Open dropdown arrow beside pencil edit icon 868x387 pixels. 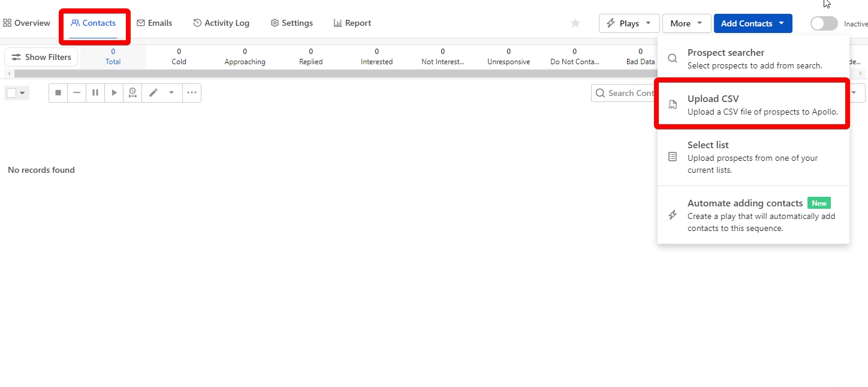[x=171, y=93]
